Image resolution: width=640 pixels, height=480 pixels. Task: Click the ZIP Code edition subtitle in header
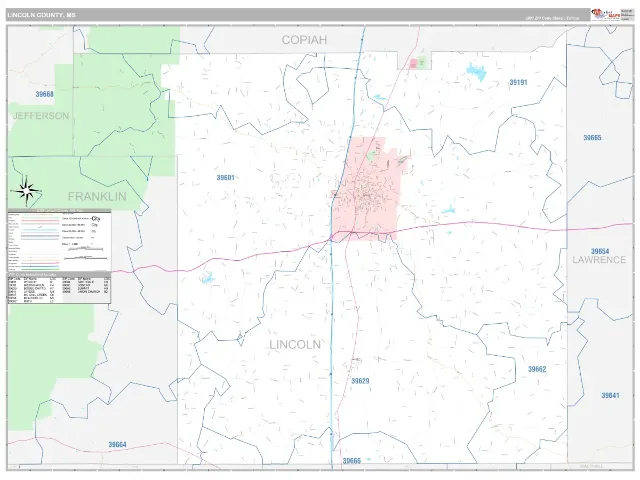click(552, 18)
